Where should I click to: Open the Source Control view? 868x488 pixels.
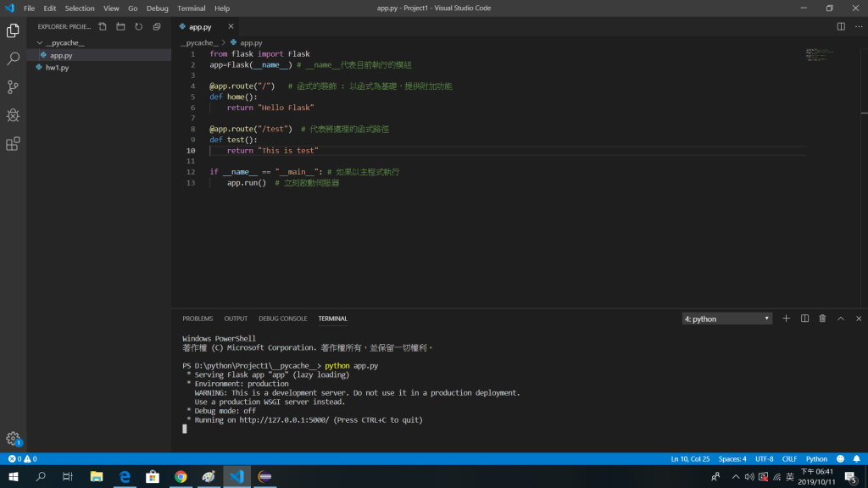(13, 87)
